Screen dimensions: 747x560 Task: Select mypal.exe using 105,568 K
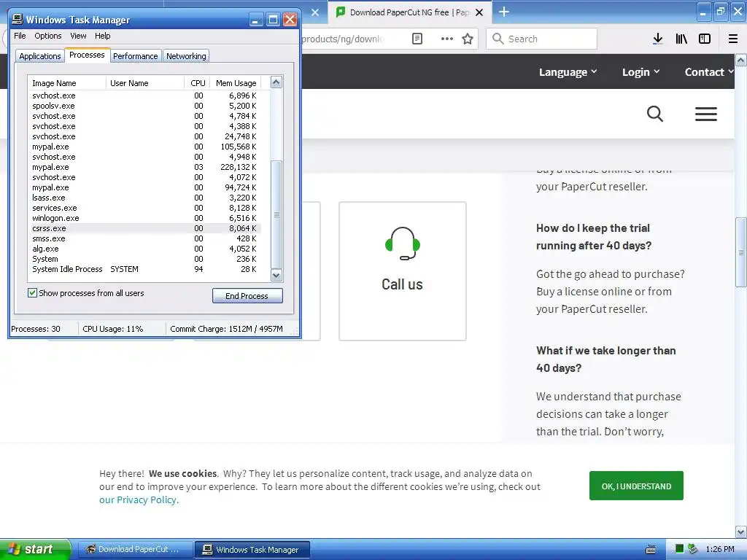point(144,147)
